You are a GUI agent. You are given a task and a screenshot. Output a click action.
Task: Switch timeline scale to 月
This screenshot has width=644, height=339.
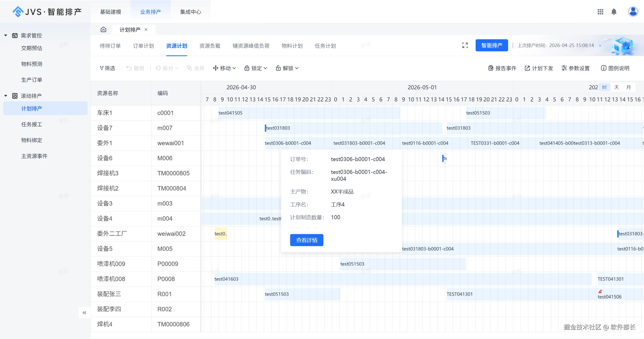[x=628, y=87]
